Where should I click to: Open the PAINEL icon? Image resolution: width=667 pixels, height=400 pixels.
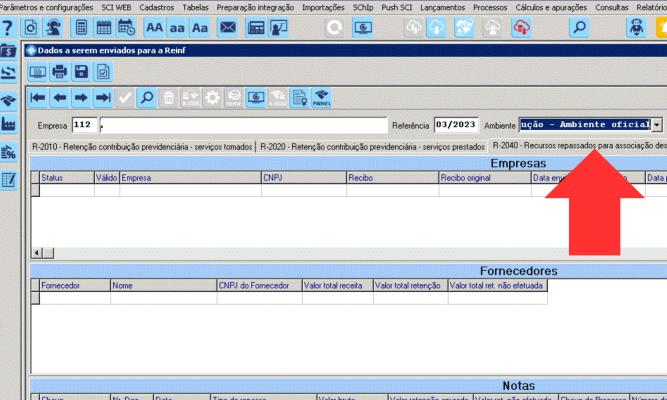click(322, 98)
